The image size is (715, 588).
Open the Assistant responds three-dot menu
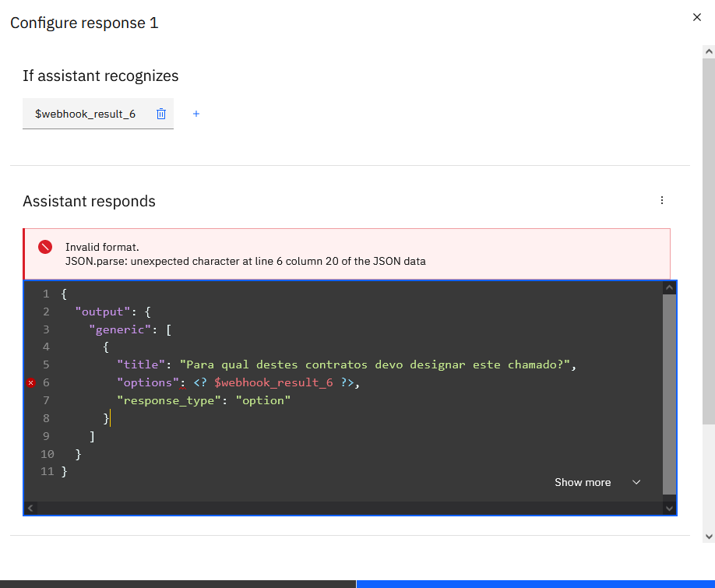(x=662, y=200)
